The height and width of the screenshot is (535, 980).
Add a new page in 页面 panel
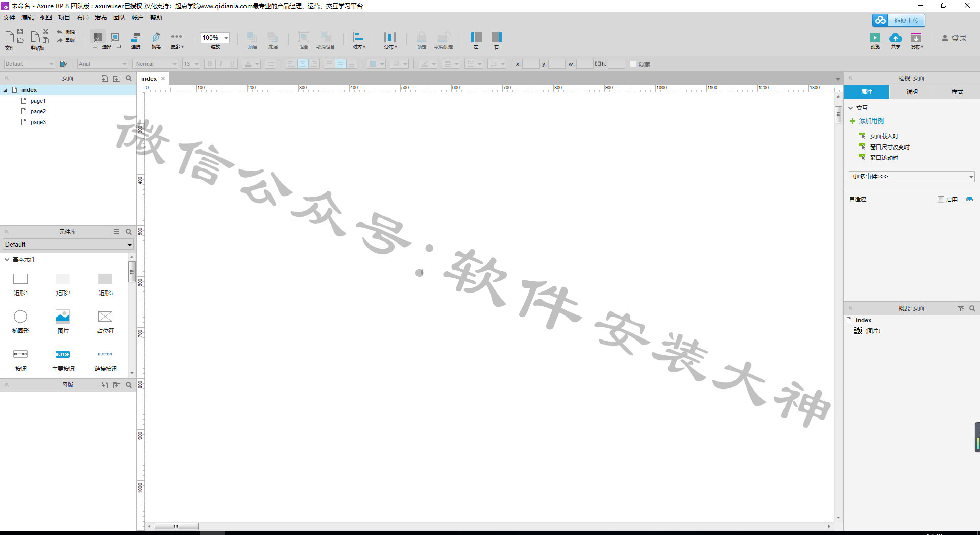coord(105,79)
